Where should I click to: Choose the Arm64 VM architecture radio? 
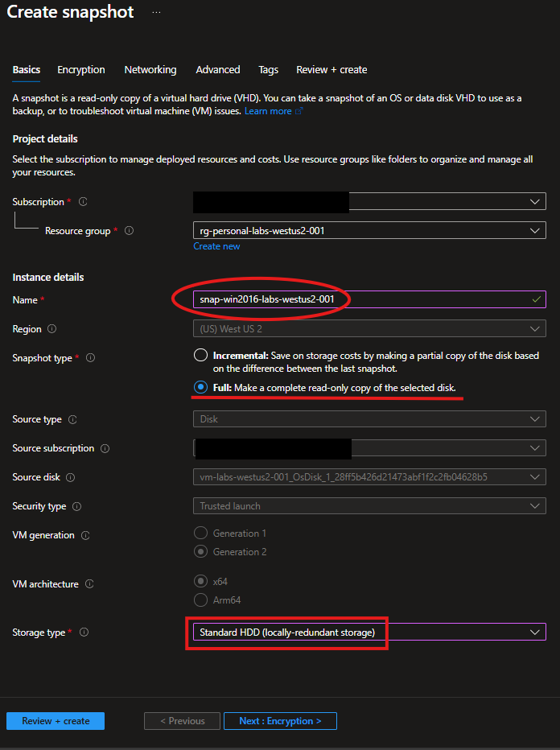coord(200,600)
